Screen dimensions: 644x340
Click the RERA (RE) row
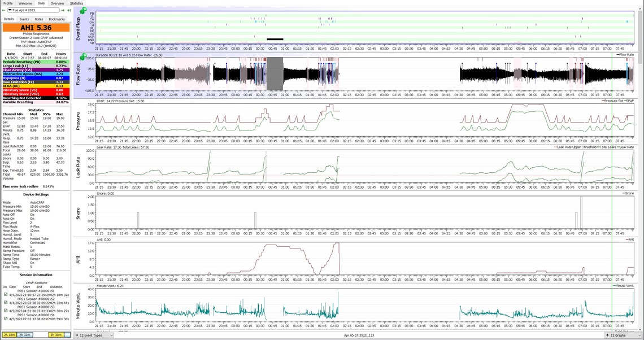[36, 86]
